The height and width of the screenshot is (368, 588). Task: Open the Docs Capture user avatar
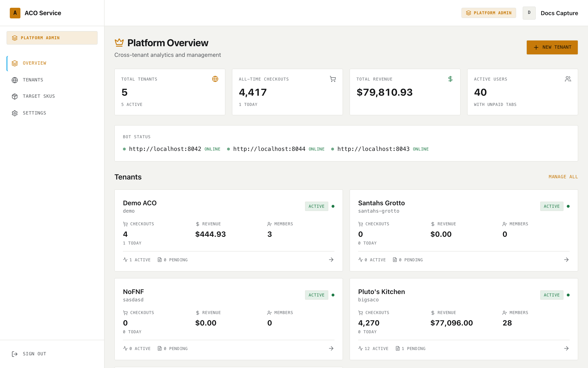[x=529, y=13]
